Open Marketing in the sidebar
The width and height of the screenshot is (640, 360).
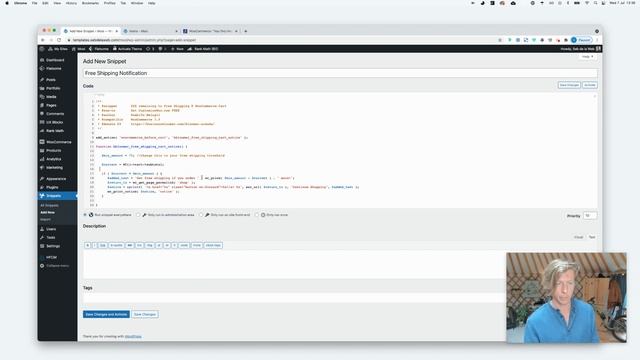[x=54, y=168]
